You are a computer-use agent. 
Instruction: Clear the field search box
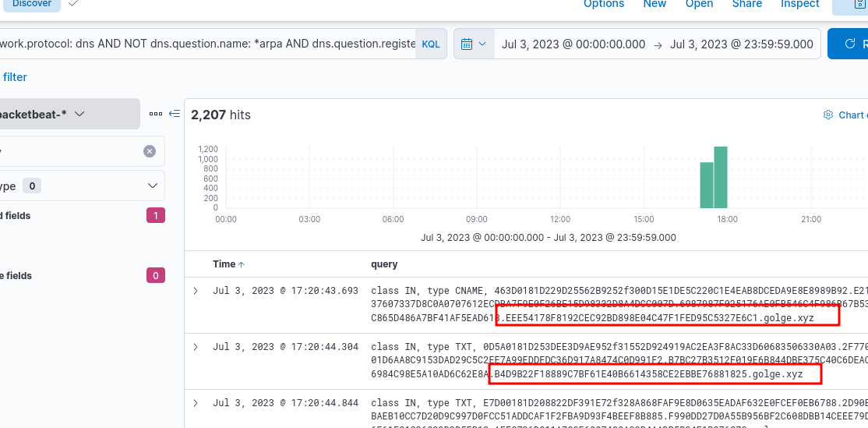[x=150, y=151]
